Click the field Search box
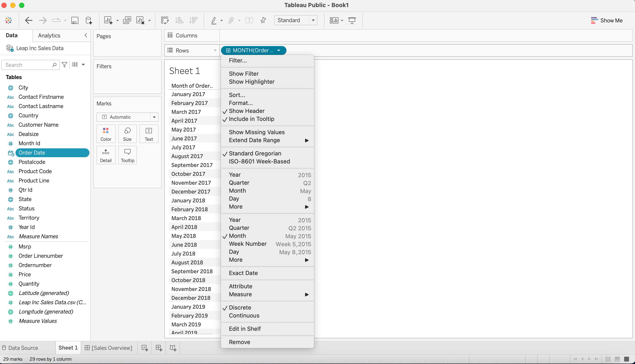 pyautogui.click(x=28, y=65)
